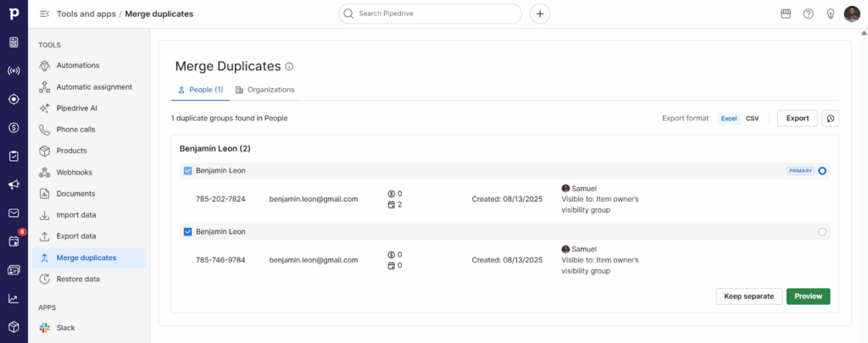This screenshot has width=868, height=343.
Task: Open export history icon next to Export
Action: tap(831, 119)
